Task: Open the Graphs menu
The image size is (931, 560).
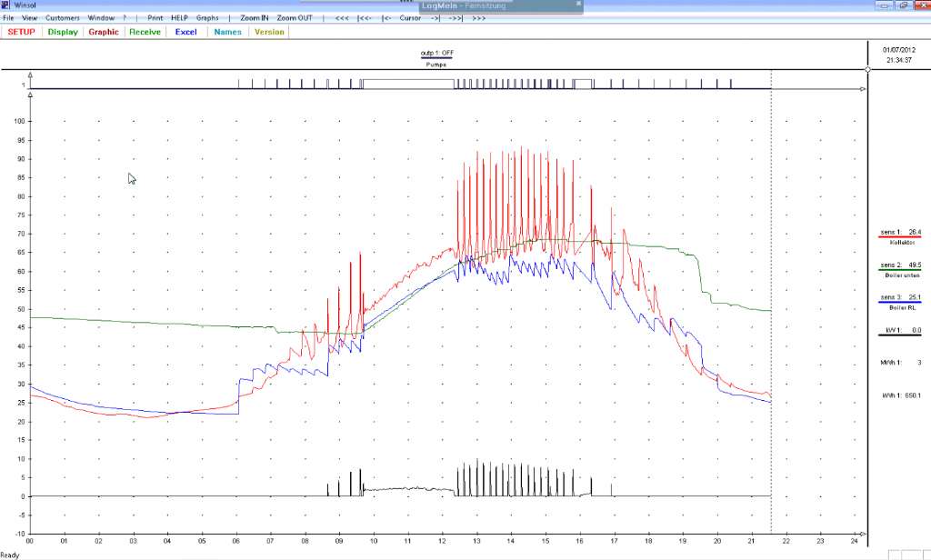Action: (x=207, y=18)
